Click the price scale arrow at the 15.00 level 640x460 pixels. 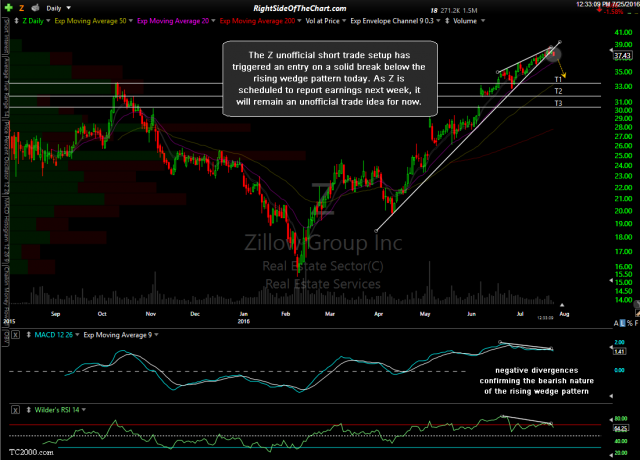[611, 281]
